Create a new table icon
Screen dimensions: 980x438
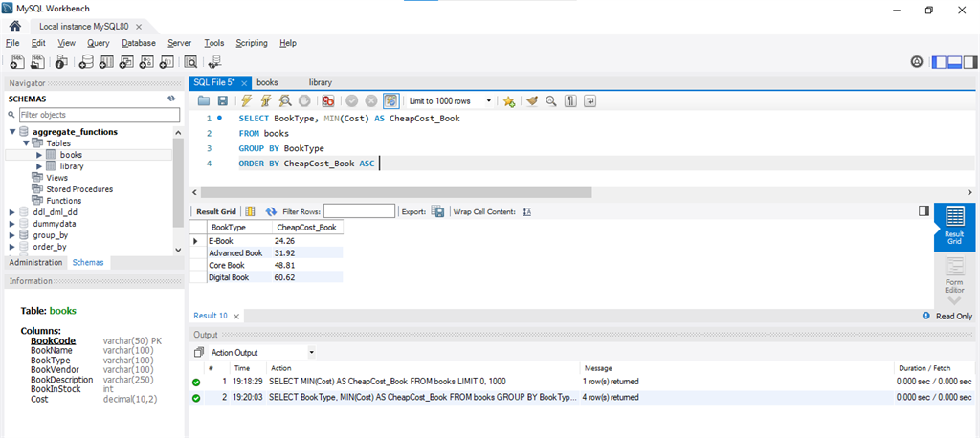pos(107,61)
